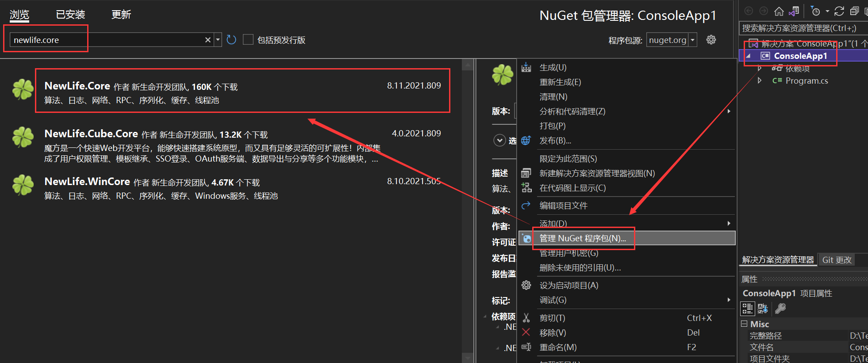The width and height of the screenshot is (868, 363).
Task: Select the NewLife.WinCore package row
Action: click(230, 188)
